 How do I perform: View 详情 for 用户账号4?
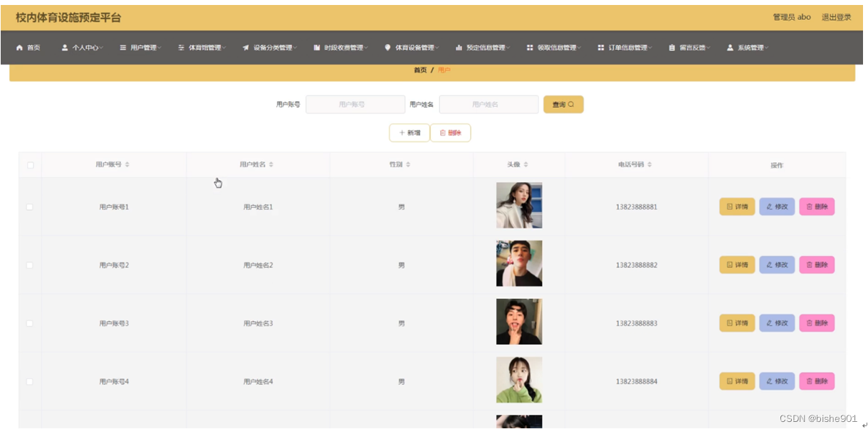coord(737,382)
